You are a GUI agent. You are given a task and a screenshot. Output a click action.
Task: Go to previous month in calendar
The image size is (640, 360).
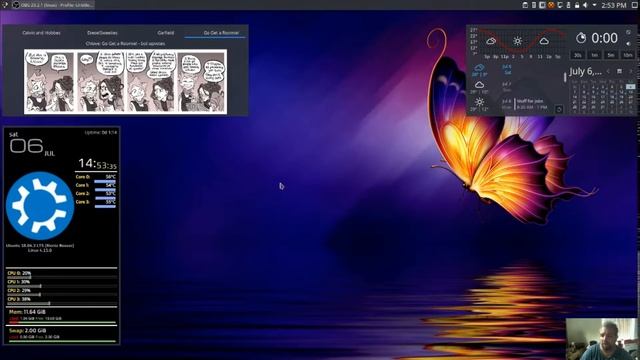(608, 71)
